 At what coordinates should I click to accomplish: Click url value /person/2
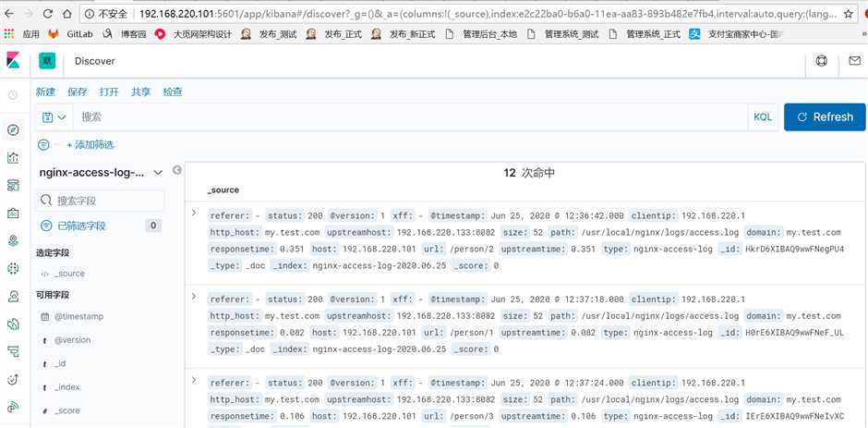[473, 249]
